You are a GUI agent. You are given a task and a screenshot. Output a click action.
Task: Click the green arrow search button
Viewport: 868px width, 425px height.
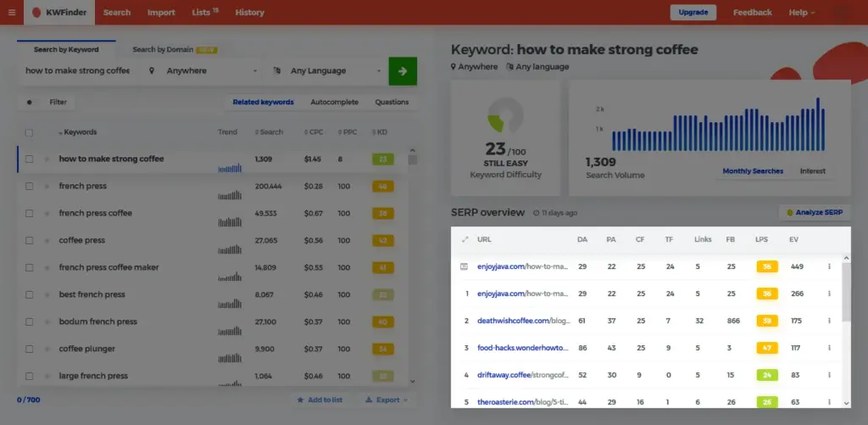[403, 71]
